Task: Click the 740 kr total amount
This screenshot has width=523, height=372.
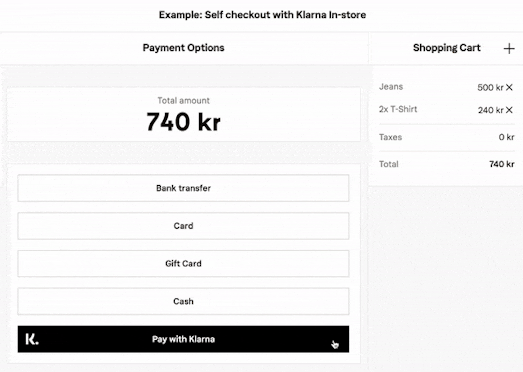Action: pos(183,122)
